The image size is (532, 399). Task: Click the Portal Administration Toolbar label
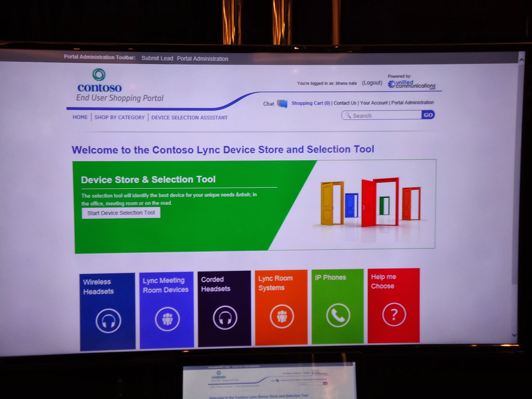(x=100, y=57)
